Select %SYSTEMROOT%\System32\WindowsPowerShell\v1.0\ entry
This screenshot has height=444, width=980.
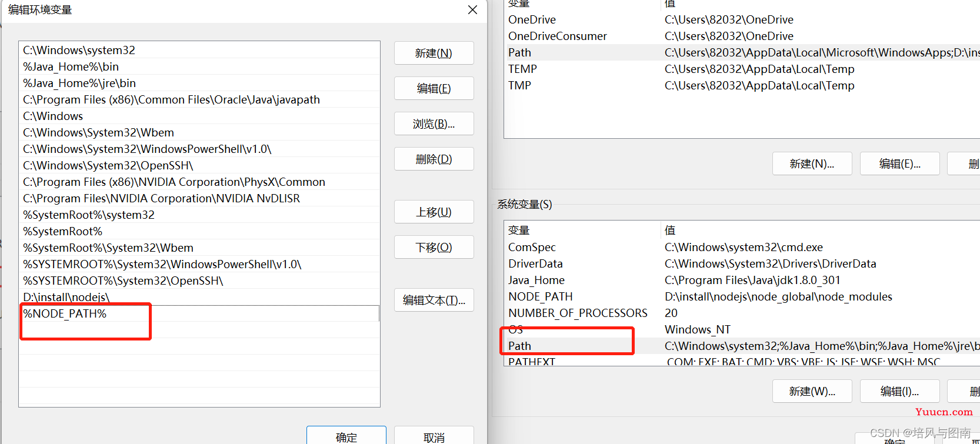[x=199, y=264]
